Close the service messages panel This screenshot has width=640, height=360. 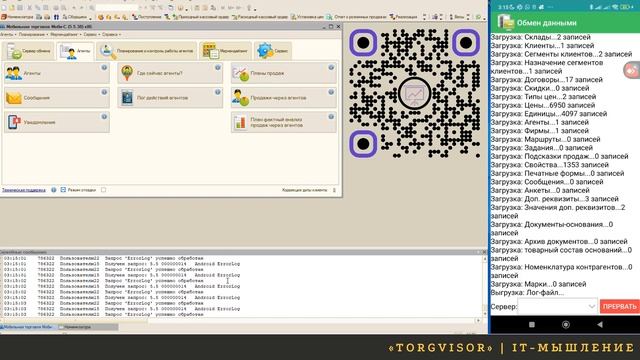[484, 252]
